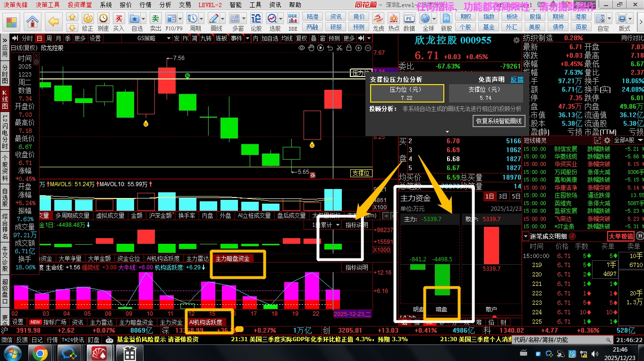Image resolution: width=644 pixels, height=361 pixels.
Task: Open the LEVEL-2 menu
Action: click(x=210, y=5)
